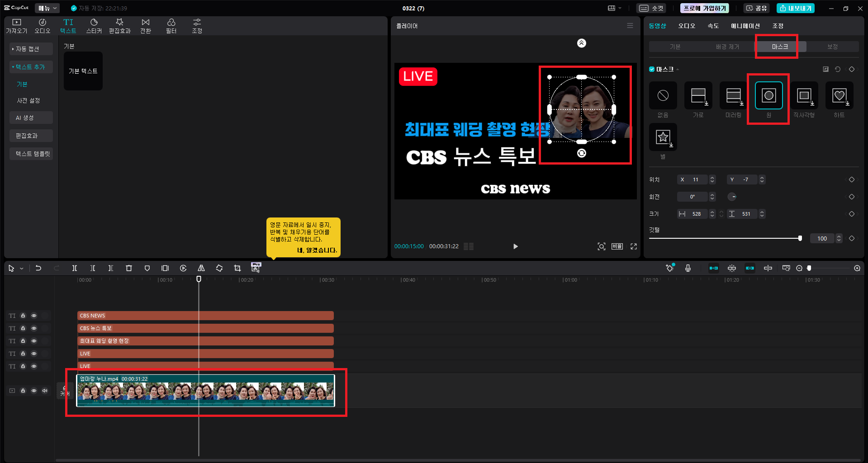Choose the 별 star mask shape
The width and height of the screenshot is (868, 463).
[x=663, y=137]
